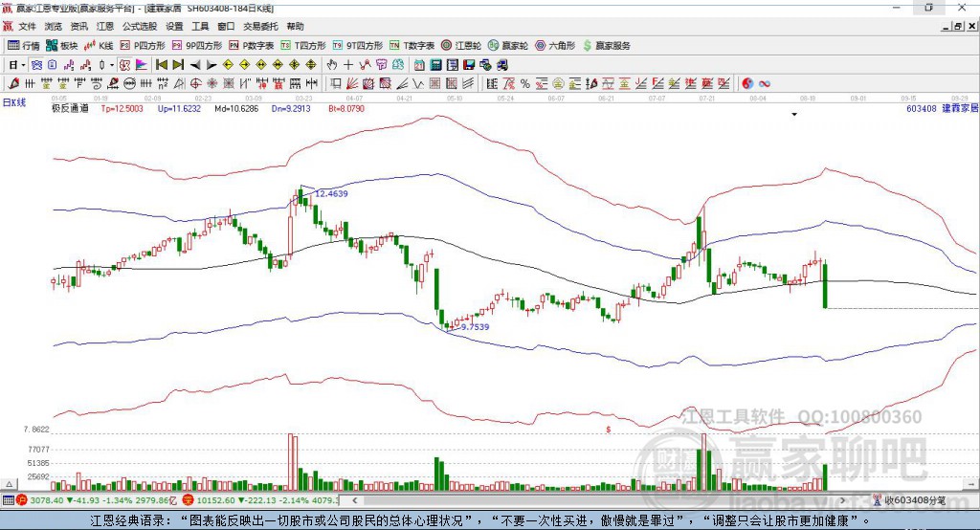Open the calculator icon
The image size is (980, 530).
coord(436,65)
